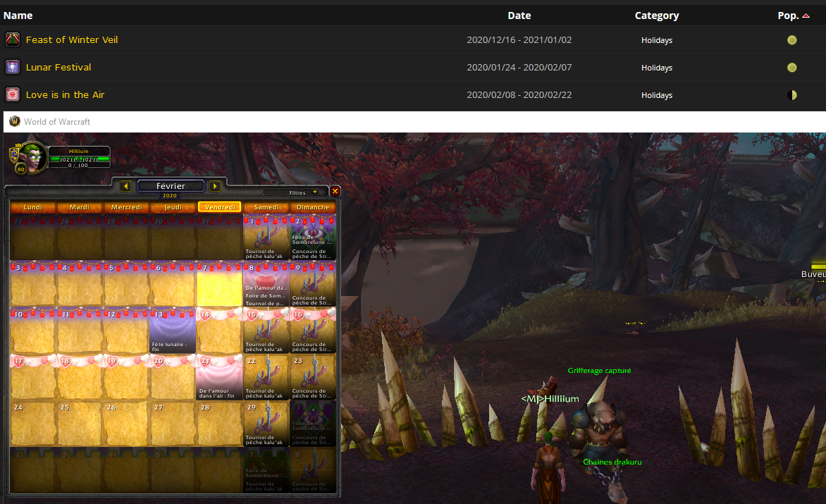Target the Grifferage capturé name label
Image resolution: width=826 pixels, height=504 pixels.
599,370
